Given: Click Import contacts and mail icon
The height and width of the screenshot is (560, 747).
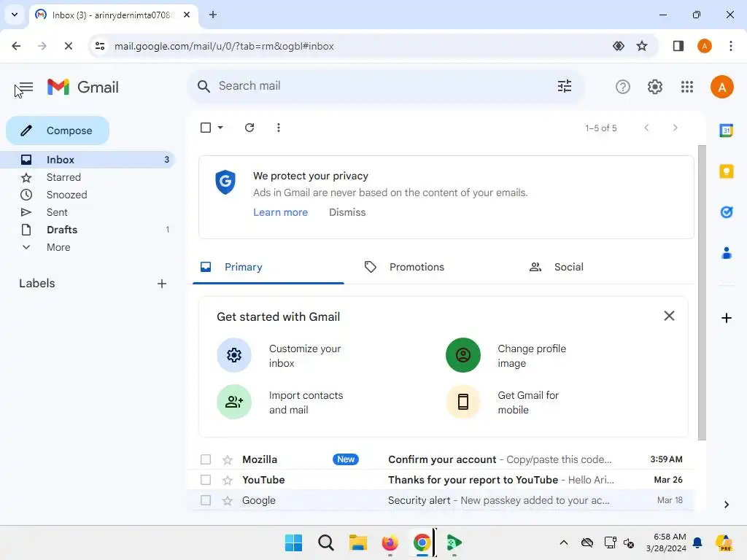Looking at the screenshot, I should [x=234, y=402].
